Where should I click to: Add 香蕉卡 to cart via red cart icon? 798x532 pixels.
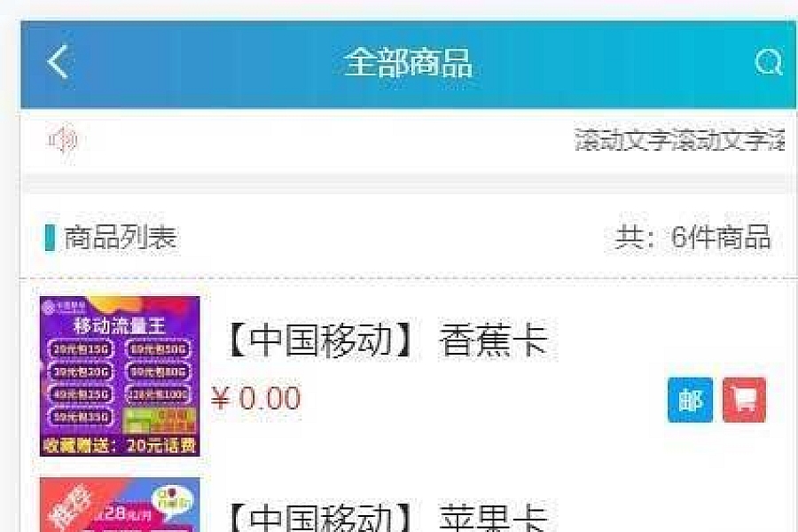coord(744,400)
